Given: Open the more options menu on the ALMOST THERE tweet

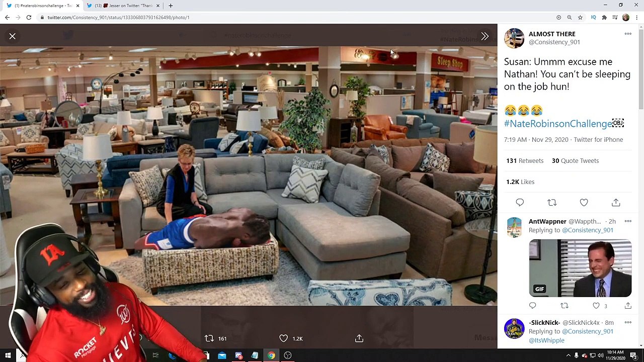Looking at the screenshot, I should (628, 34).
